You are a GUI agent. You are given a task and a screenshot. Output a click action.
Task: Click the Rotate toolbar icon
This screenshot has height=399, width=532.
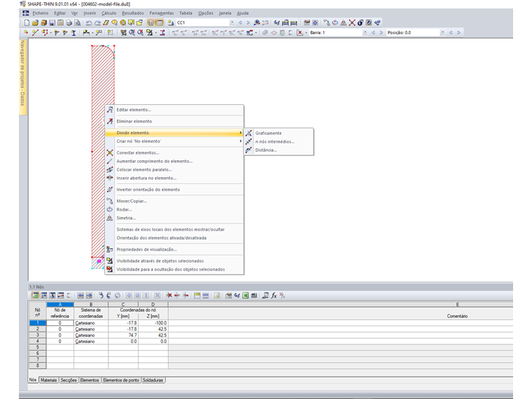tap(335, 22)
